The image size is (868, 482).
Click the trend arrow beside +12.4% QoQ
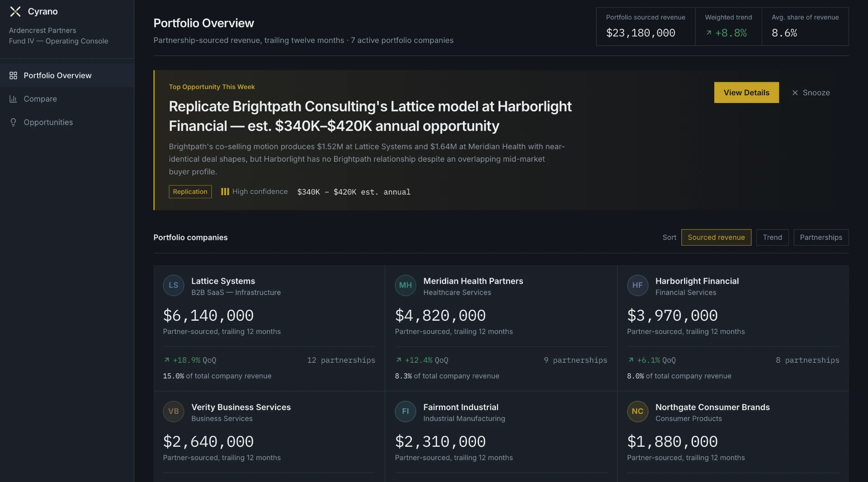click(398, 360)
